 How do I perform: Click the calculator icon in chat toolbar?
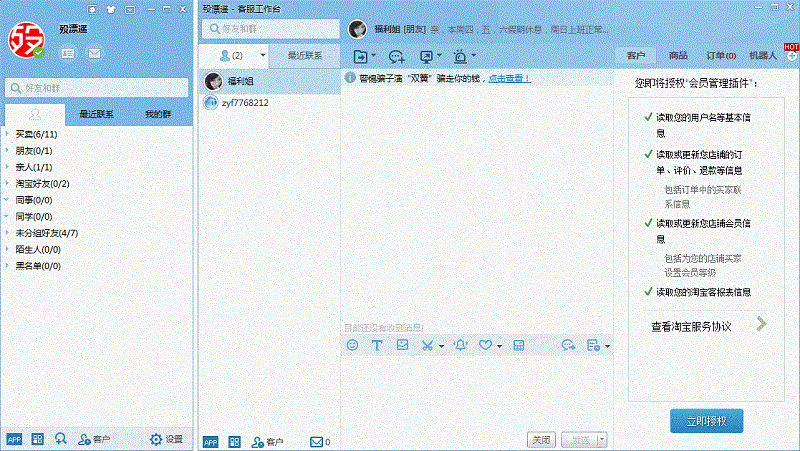[518, 345]
